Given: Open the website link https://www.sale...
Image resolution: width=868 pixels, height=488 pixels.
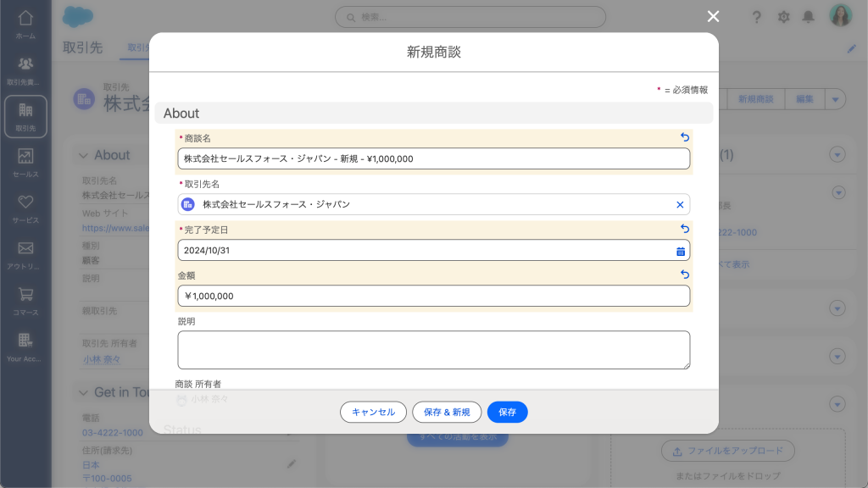Looking at the screenshot, I should coord(115,228).
